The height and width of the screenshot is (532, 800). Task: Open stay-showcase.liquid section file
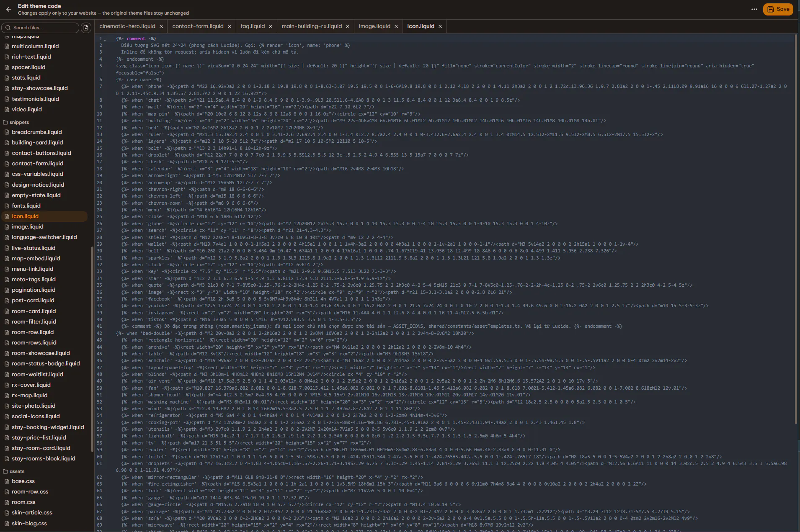point(39,88)
